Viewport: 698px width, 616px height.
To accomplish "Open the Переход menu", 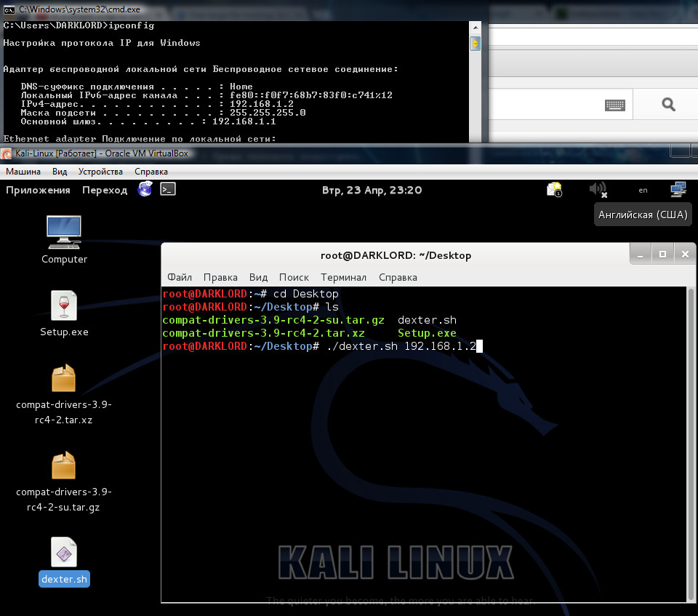I will click(105, 191).
